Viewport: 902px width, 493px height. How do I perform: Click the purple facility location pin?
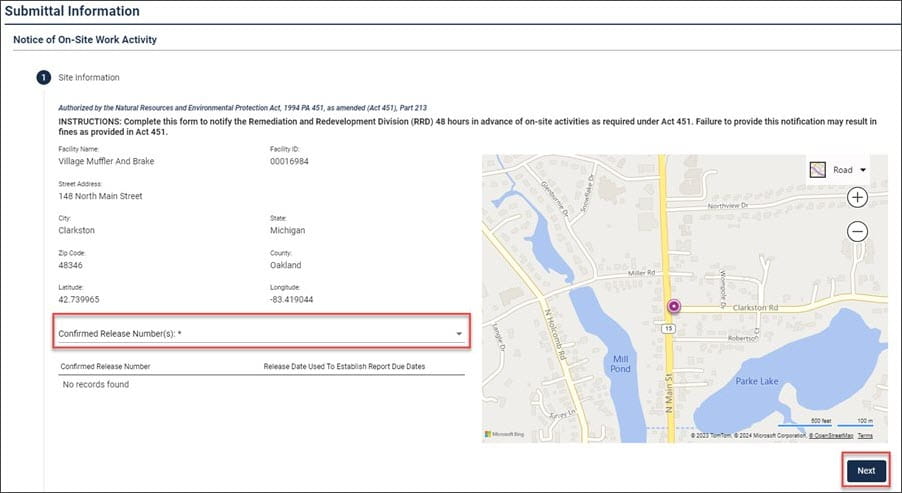tap(674, 306)
